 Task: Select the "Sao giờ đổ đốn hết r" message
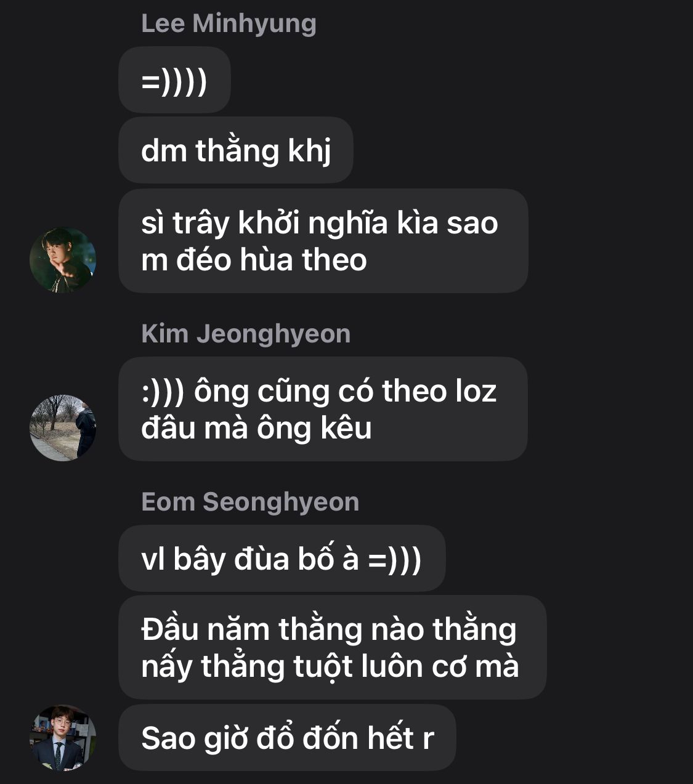point(287,738)
